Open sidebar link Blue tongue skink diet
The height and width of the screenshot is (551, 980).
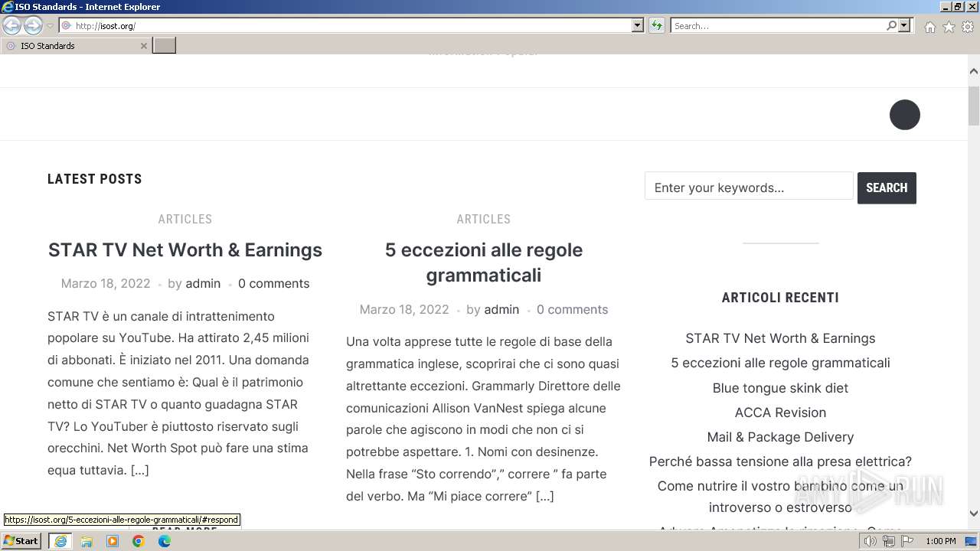(780, 388)
